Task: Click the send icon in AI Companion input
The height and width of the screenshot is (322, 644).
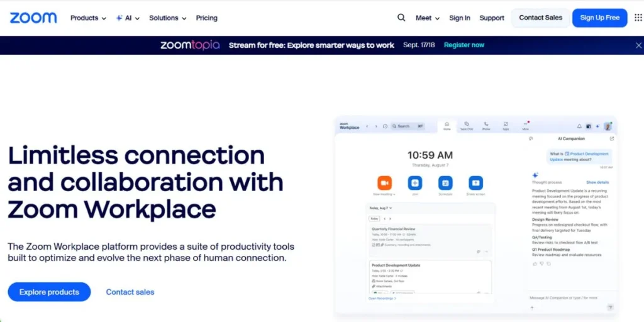Action: coord(610,307)
